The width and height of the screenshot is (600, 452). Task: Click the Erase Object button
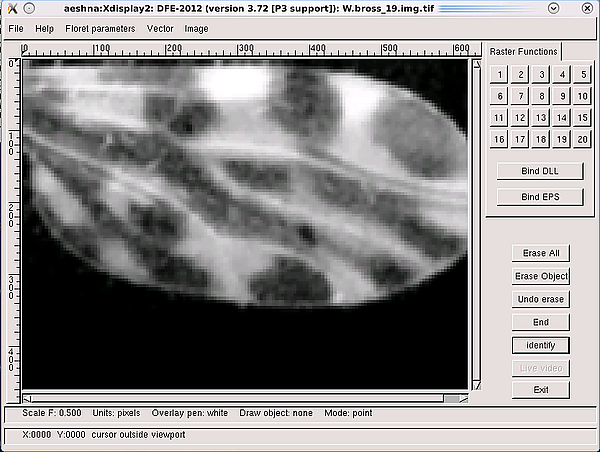(x=540, y=276)
